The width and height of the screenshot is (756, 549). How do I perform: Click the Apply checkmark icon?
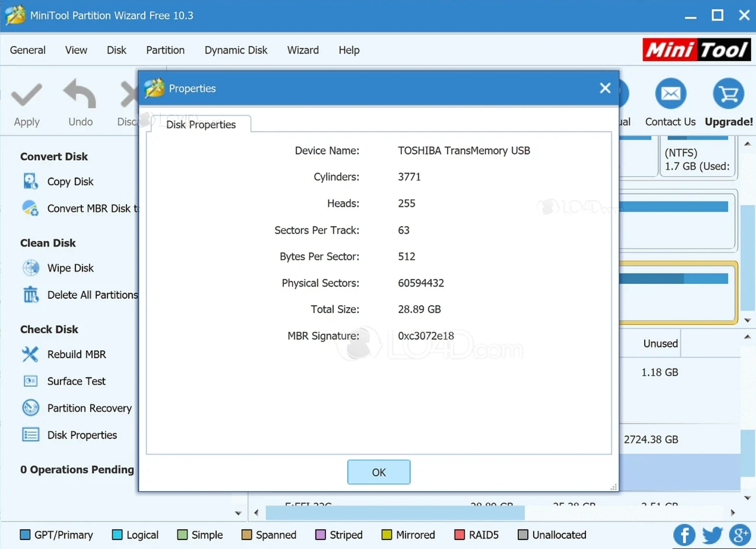click(27, 95)
